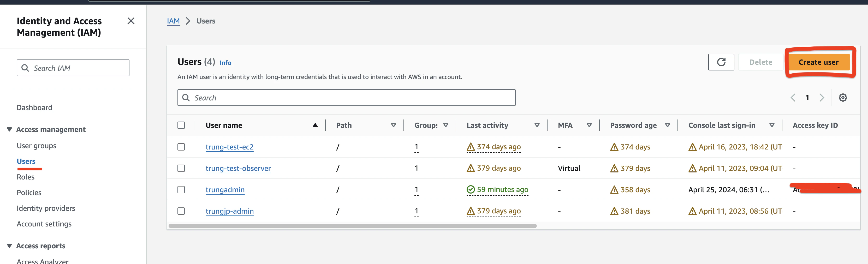Click the Create user button
The width and height of the screenshot is (868, 264).
pos(818,62)
